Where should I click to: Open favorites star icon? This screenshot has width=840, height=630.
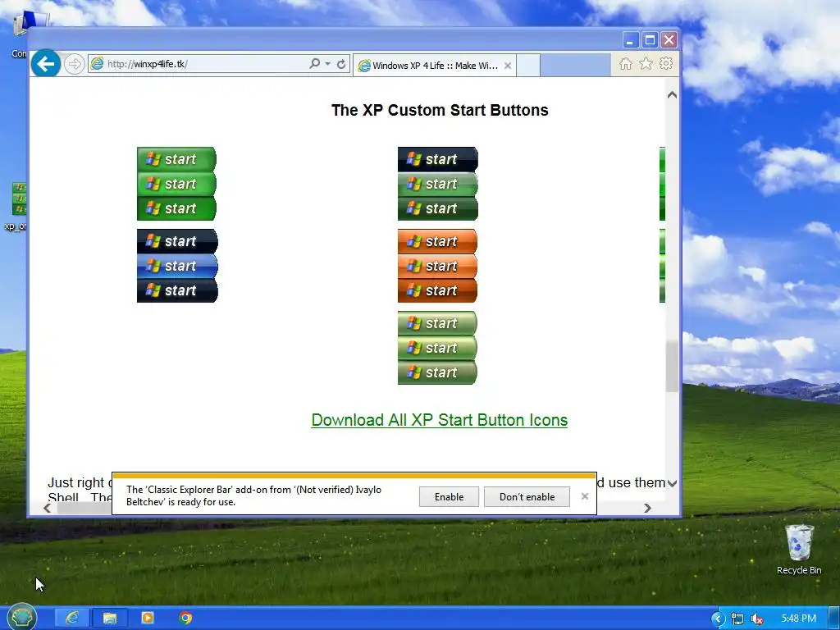tap(646, 64)
